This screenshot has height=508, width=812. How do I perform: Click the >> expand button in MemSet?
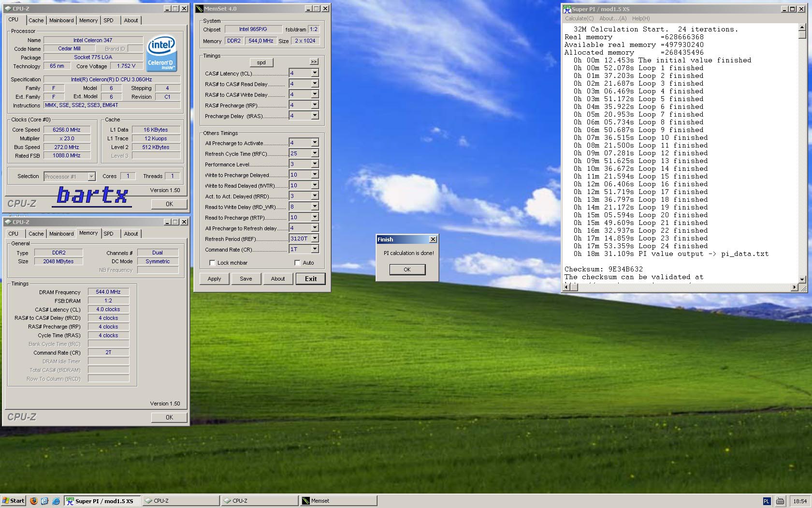pyautogui.click(x=314, y=61)
